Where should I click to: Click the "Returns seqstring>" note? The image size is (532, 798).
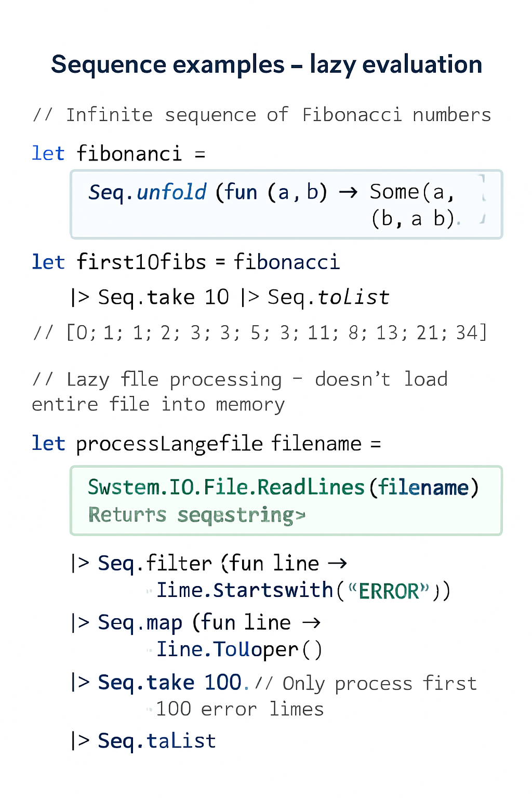coord(196,515)
